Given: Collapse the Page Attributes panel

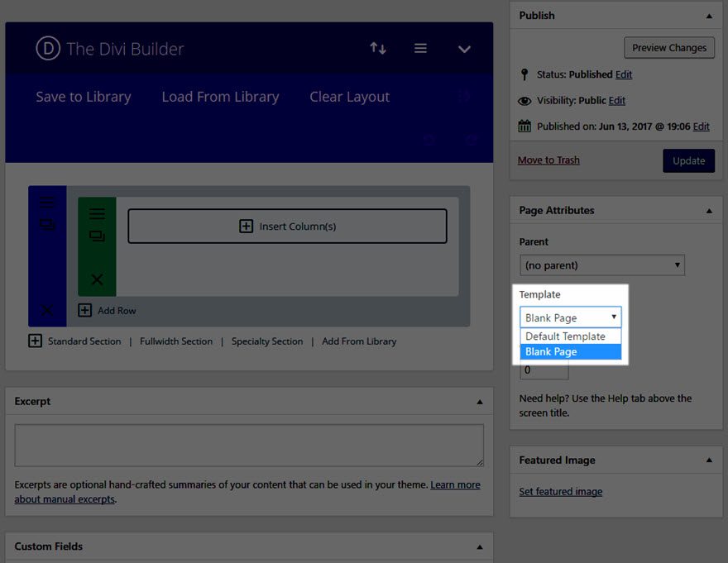Looking at the screenshot, I should click(x=709, y=211).
